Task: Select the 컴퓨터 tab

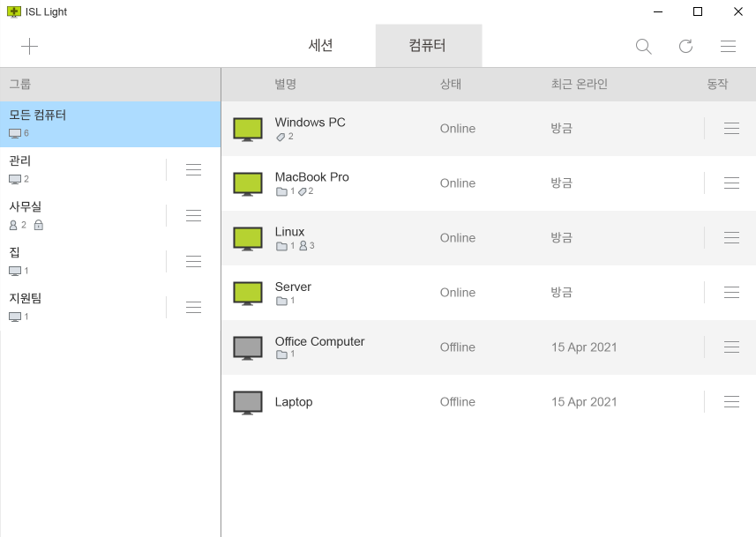Action: tap(428, 45)
